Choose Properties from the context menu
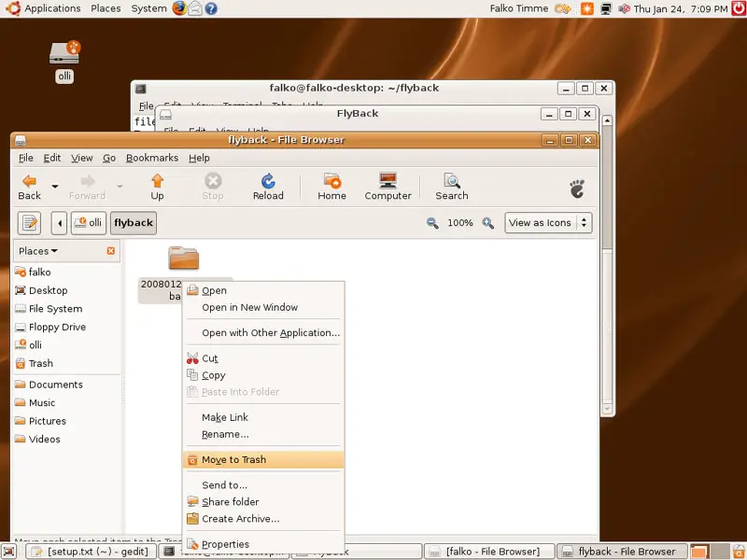Screen dimensions: 747x560 (x=263, y=544)
